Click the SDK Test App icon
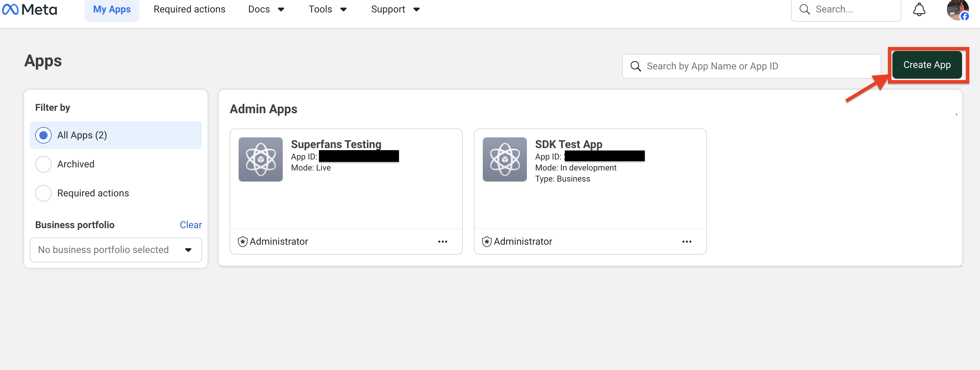Image resolution: width=980 pixels, height=370 pixels. 504,159
